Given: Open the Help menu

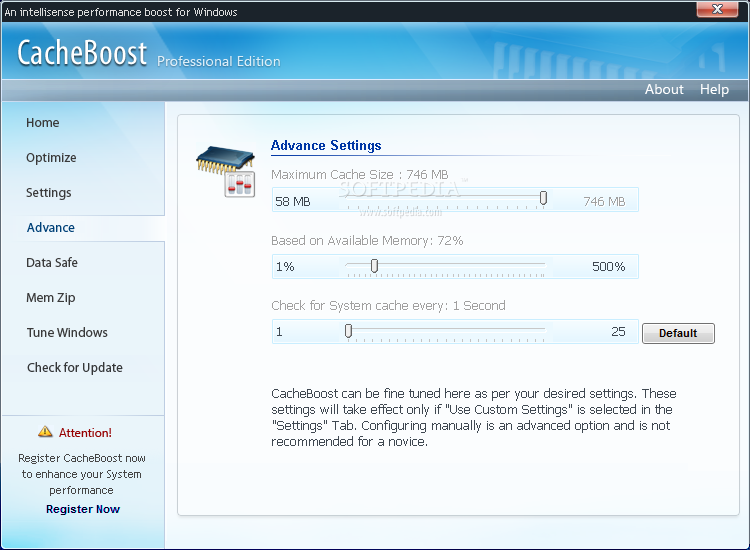Looking at the screenshot, I should click(x=714, y=89).
